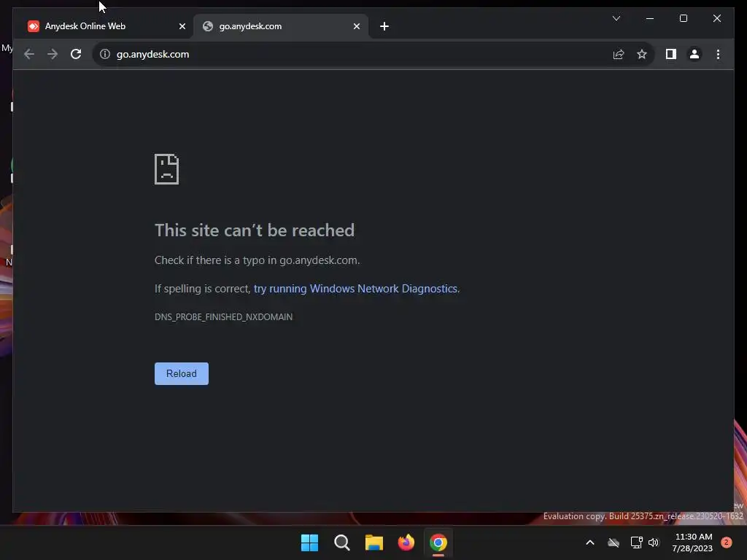Screen dimensions: 747x560
Task: Open a new tab with plus button
Action: point(384,26)
